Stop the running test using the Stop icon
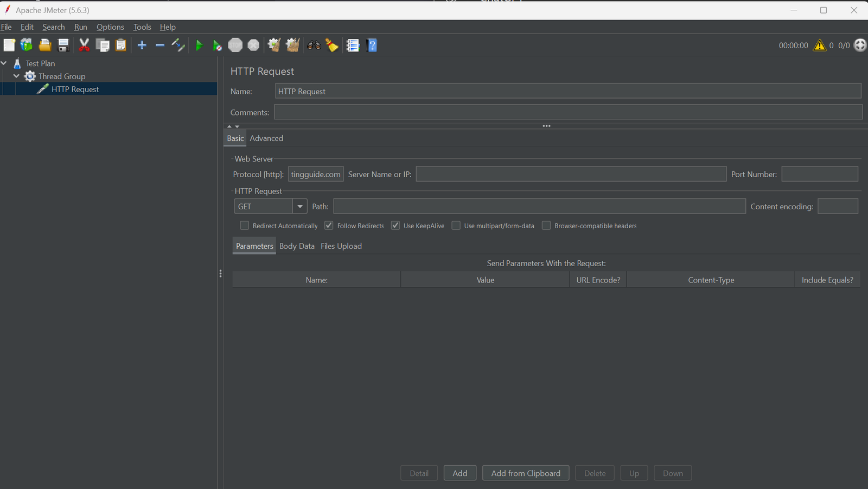 pyautogui.click(x=235, y=45)
